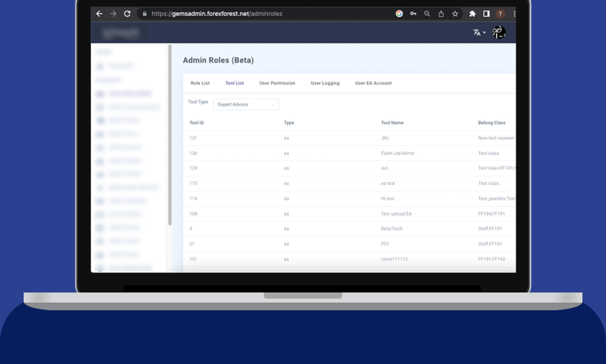Image resolution: width=606 pixels, height=364 pixels.
Task: Click the share page icon
Action: click(x=441, y=14)
